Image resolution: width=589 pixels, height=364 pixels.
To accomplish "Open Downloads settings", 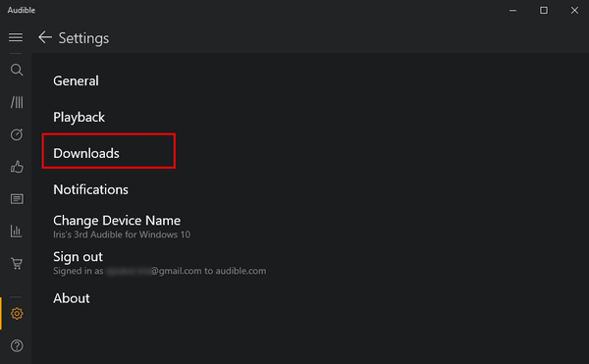I will coord(86,153).
